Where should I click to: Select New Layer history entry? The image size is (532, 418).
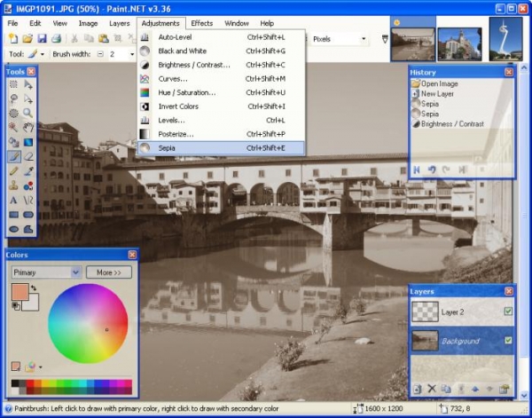click(x=433, y=94)
